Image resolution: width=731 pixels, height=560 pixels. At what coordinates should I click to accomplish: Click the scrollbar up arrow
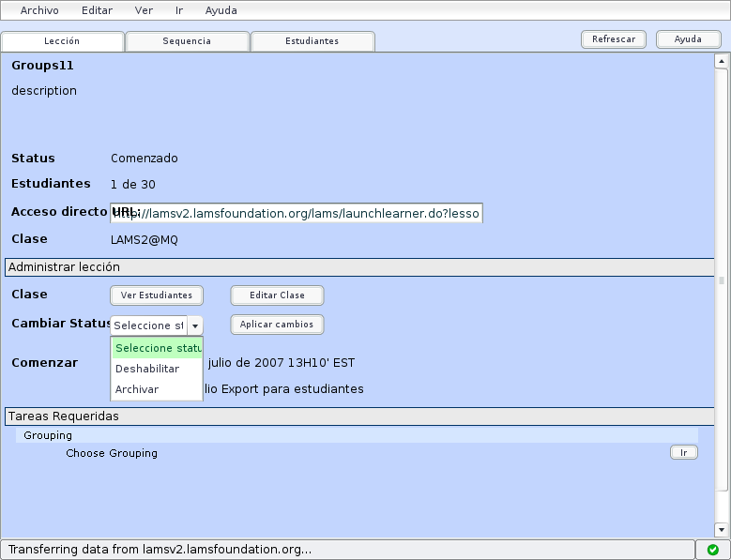722,62
